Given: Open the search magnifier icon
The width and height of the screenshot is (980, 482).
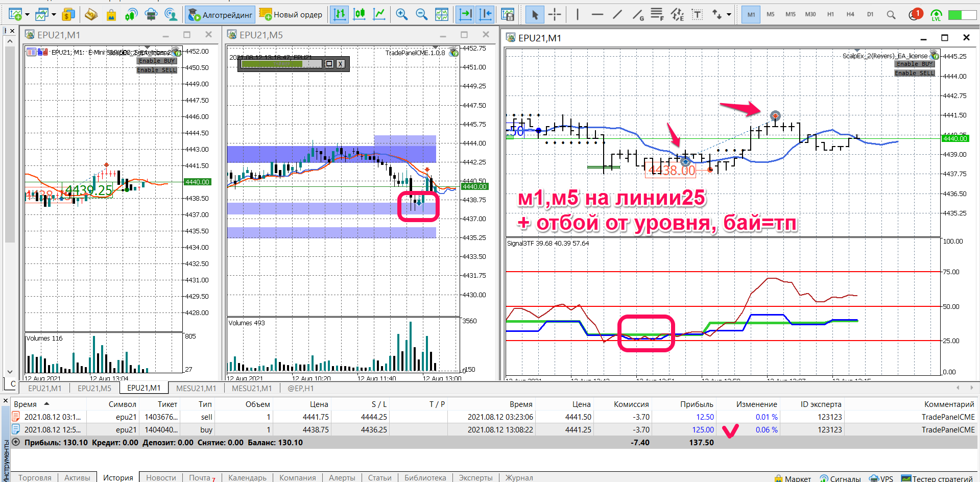Looking at the screenshot, I should (x=891, y=15).
